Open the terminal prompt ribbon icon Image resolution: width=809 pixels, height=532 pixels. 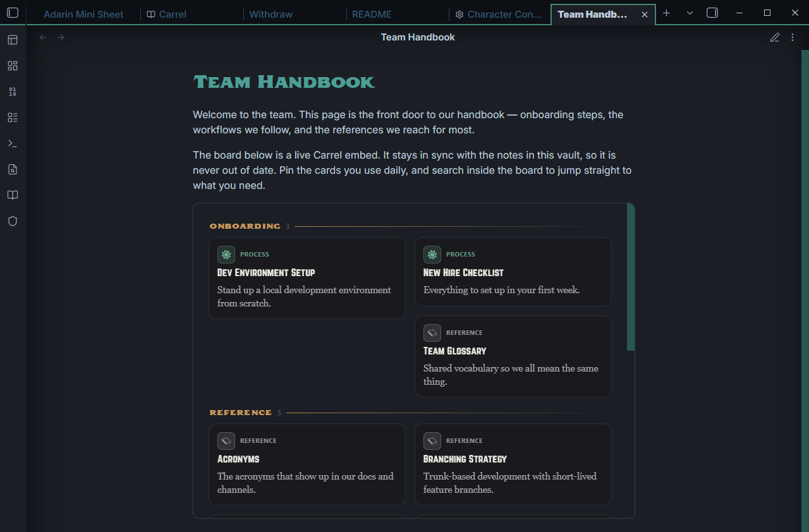coord(13,143)
